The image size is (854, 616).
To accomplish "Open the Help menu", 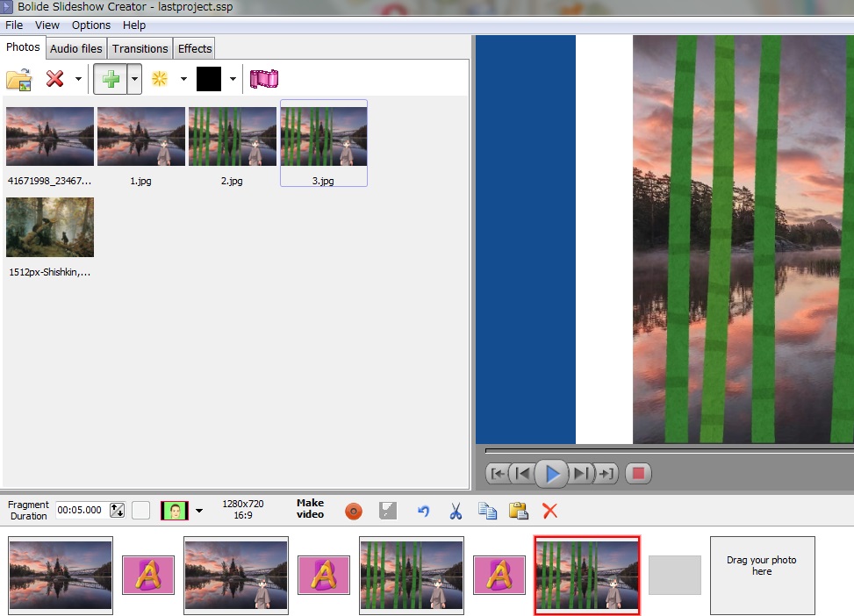I will point(134,25).
